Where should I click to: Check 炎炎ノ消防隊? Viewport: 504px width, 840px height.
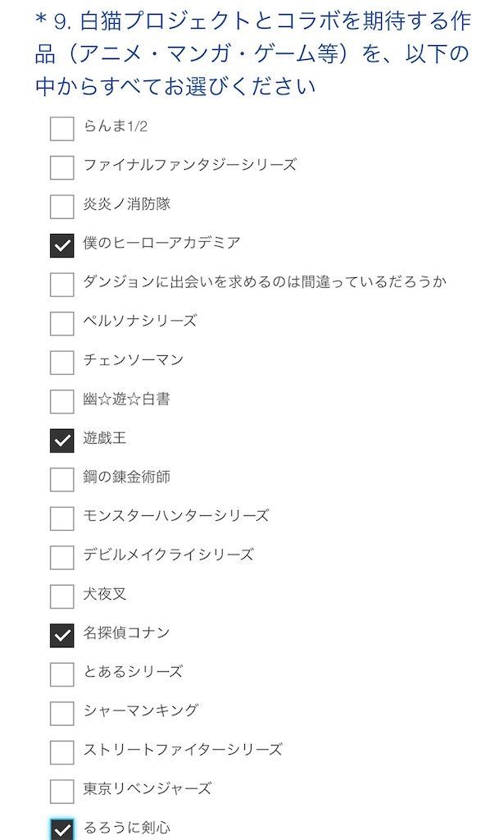60,206
